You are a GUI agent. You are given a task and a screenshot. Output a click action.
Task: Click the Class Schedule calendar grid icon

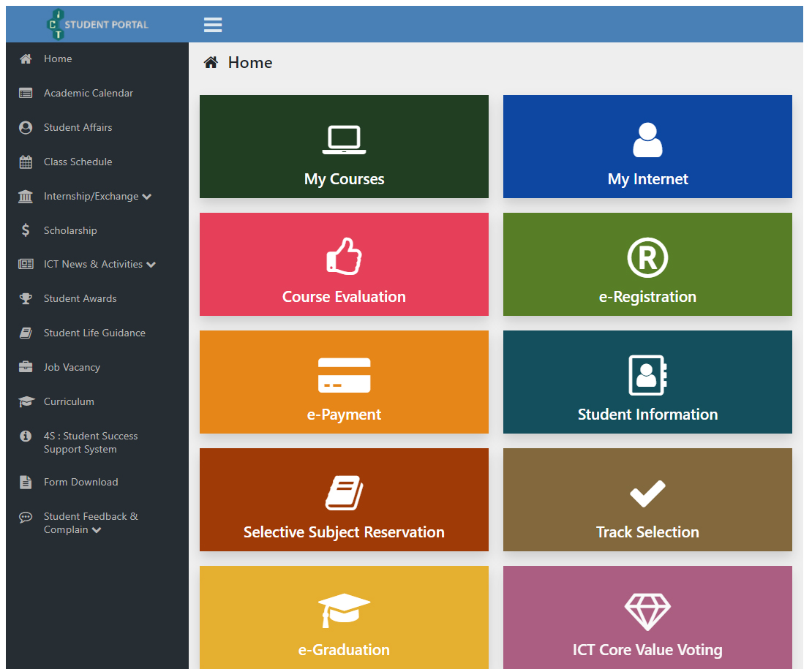point(26,162)
